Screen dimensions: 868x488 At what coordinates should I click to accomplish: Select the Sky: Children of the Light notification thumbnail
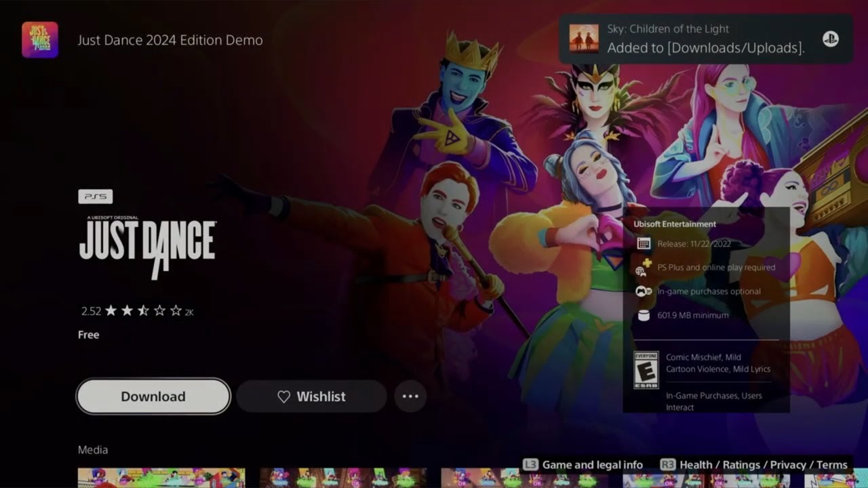pos(584,39)
